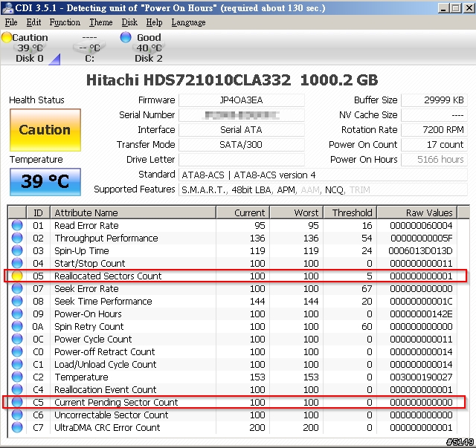Select Disk 0 with Caution status
The width and height of the screenshot is (476, 448).
point(30,48)
